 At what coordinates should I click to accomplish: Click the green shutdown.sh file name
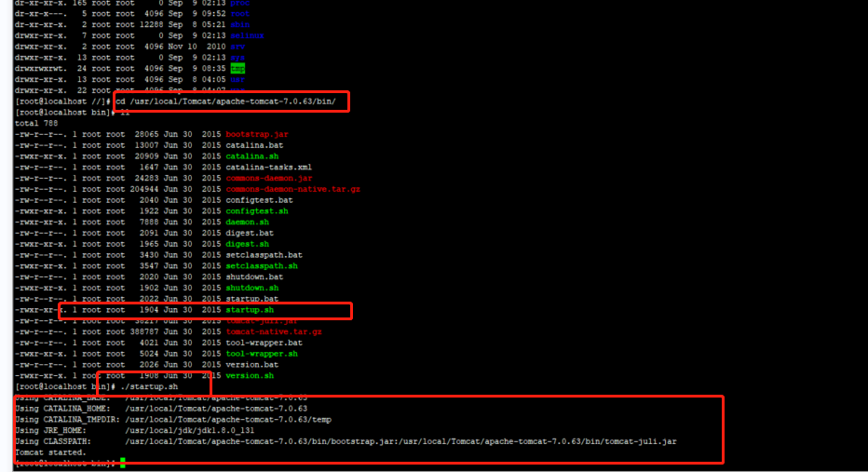[251, 288]
